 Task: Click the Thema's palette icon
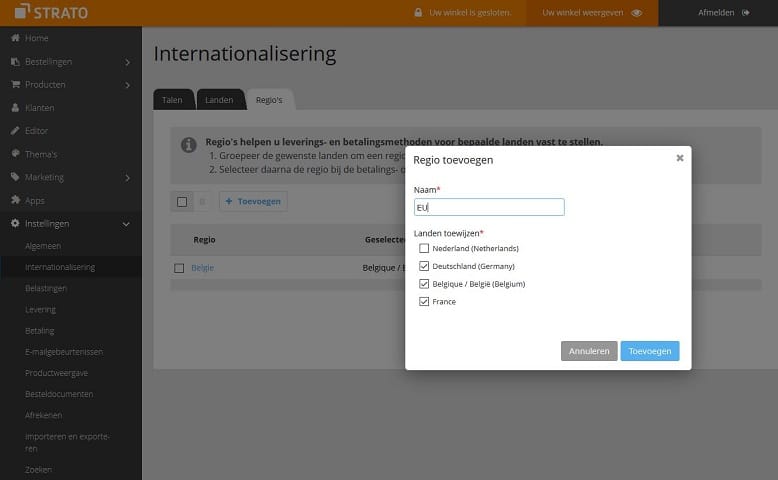pyautogui.click(x=15, y=154)
